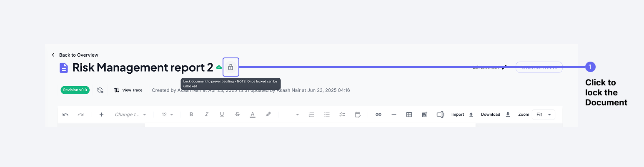Toggle strikethrough formatting

coord(237,115)
